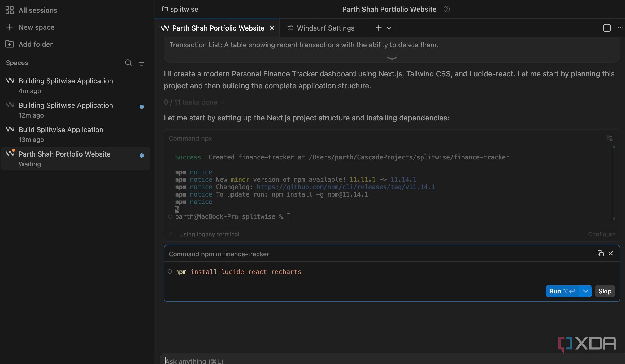
Task: Click Using legacy terminal label
Action: pos(209,234)
